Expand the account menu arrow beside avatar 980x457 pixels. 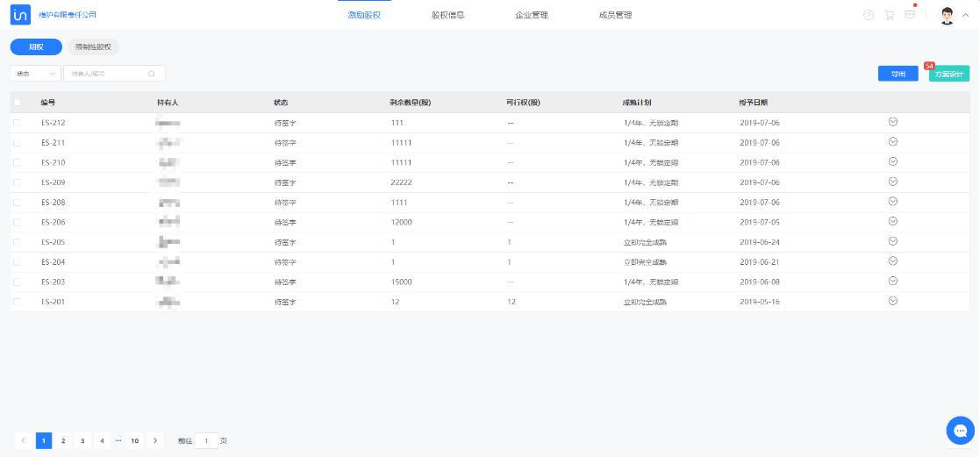(x=966, y=15)
